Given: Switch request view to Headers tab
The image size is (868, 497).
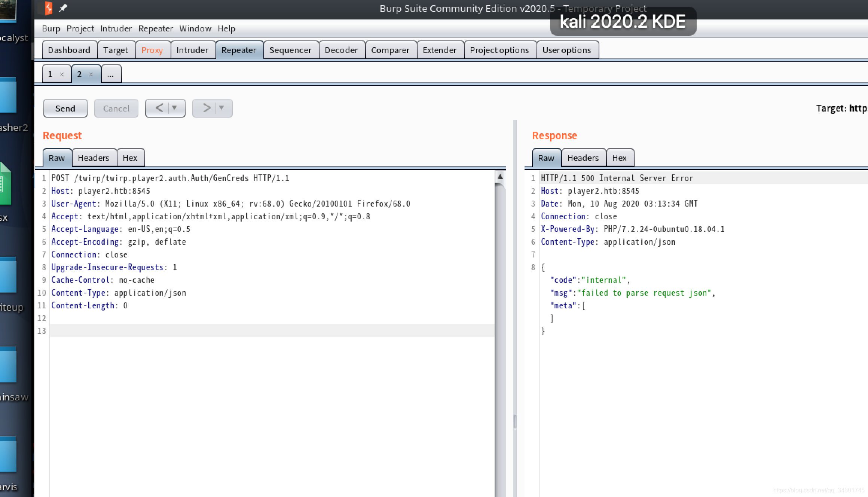Looking at the screenshot, I should click(x=94, y=158).
